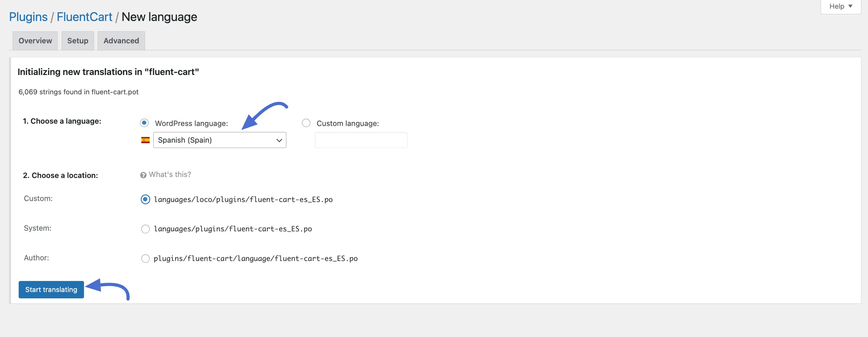Focus the Custom language text field
The width and height of the screenshot is (868, 337).
[x=361, y=140]
